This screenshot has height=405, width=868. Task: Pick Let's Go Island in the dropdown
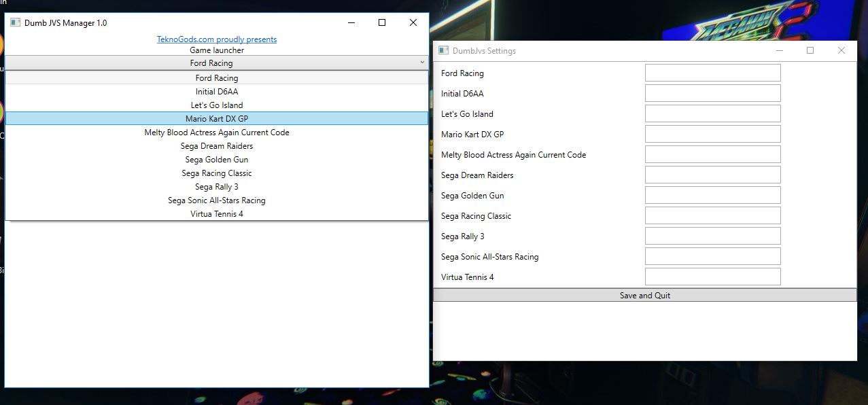(x=217, y=105)
